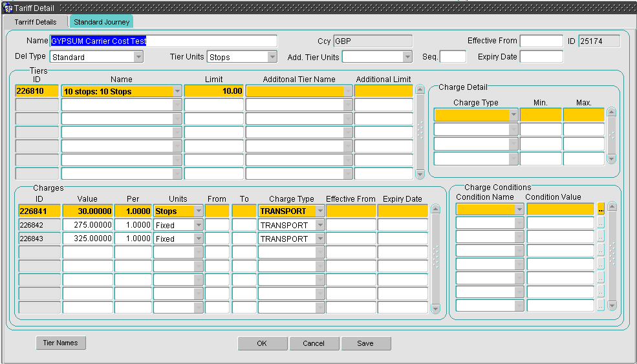637x364 pixels.
Task: Click the Ccy field showing GBP
Action: click(372, 41)
